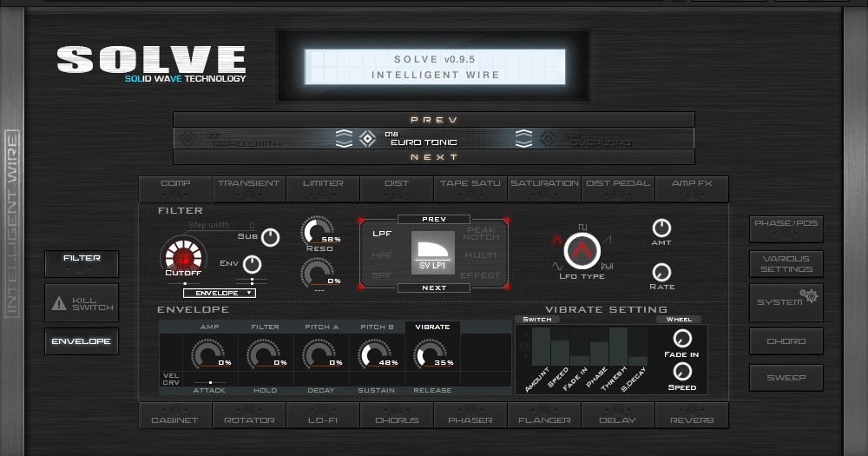Expand the chevron arrows right of Euro Tonic
The width and height of the screenshot is (868, 456).
pyautogui.click(x=523, y=138)
